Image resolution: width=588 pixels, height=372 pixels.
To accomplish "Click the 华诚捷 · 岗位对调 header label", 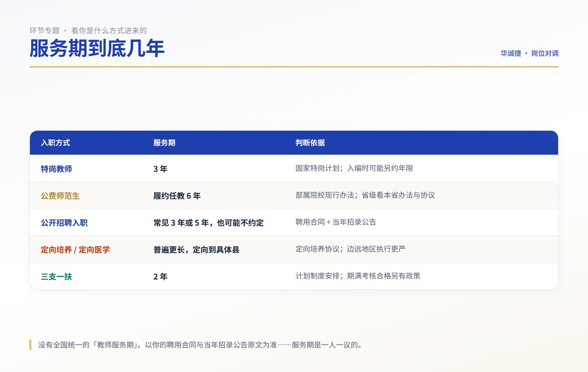I will coord(529,53).
